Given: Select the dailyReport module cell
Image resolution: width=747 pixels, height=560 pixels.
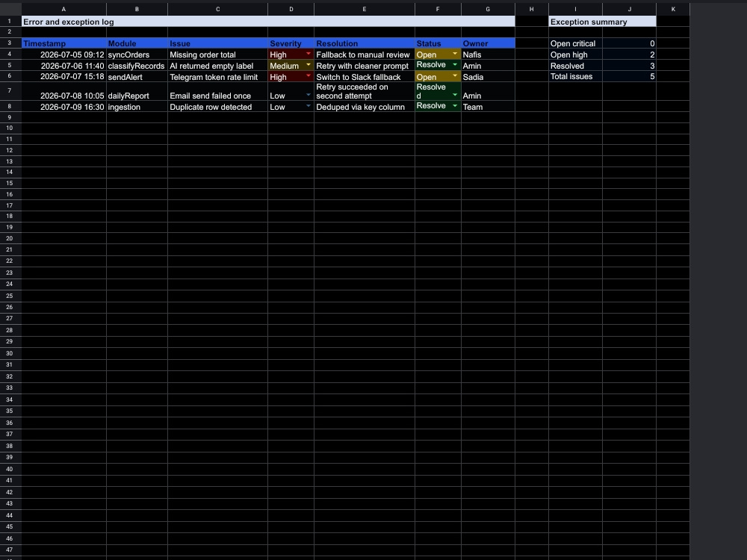Looking at the screenshot, I should (x=137, y=91).
